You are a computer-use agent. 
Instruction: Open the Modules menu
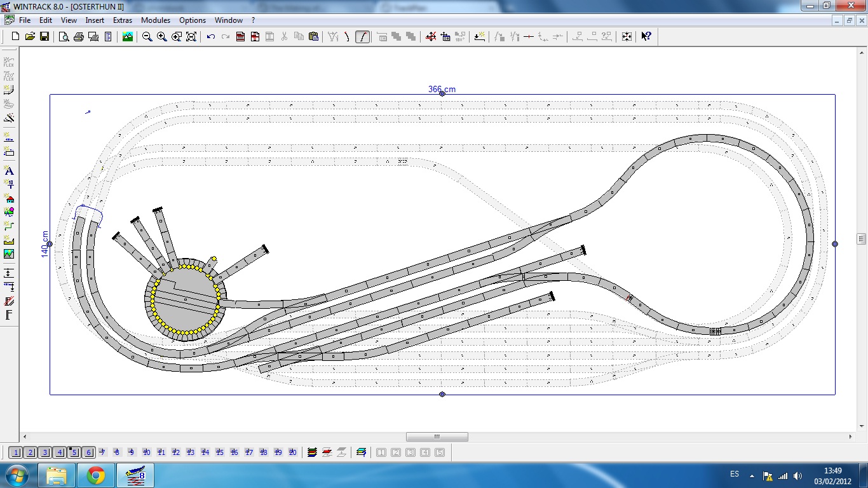[156, 20]
